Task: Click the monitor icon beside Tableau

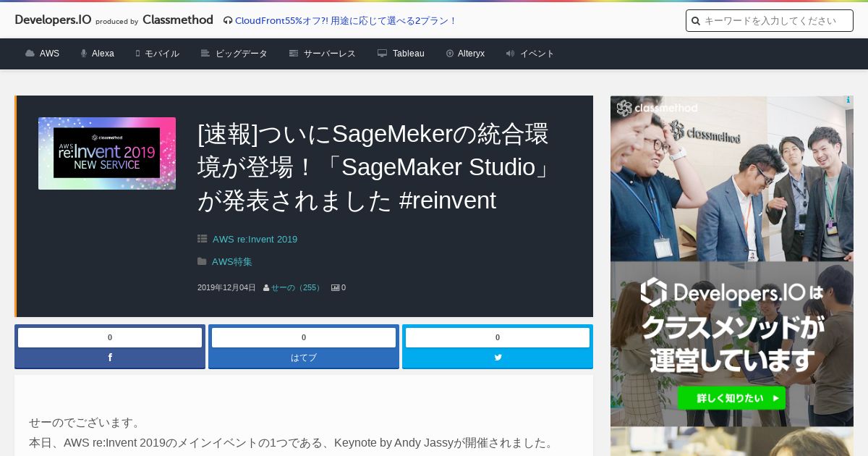Action: point(382,54)
